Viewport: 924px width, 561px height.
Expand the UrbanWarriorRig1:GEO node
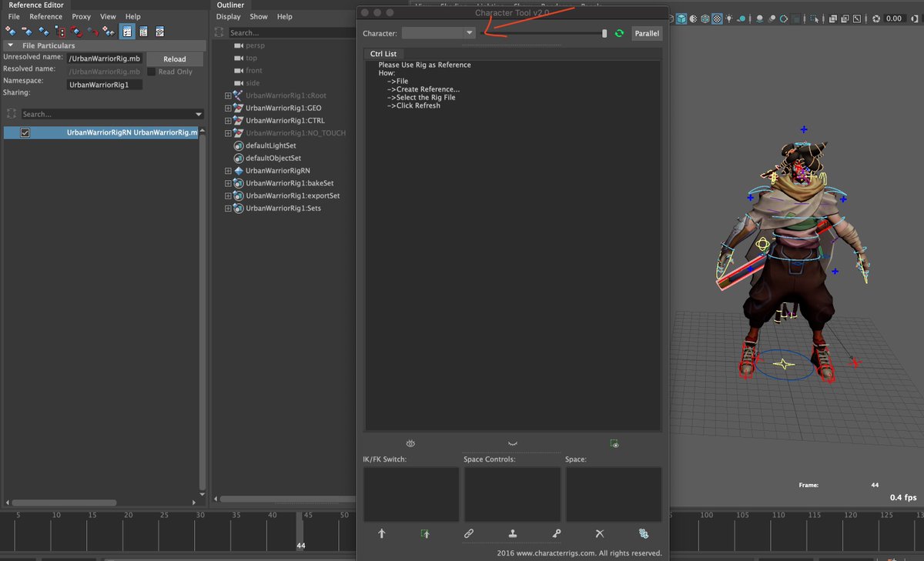point(228,109)
